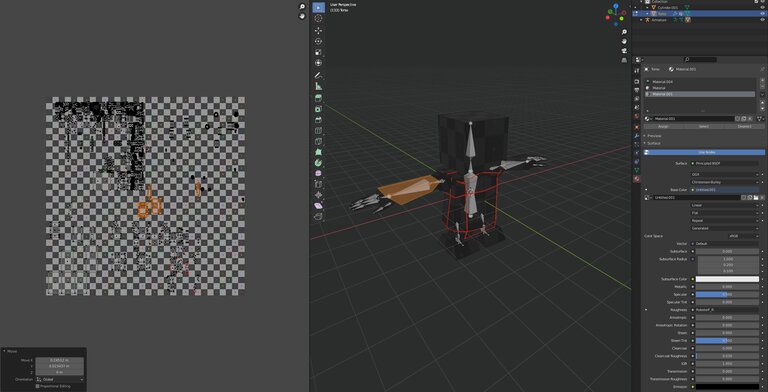Select the Cursor tool
Screen dimensions: 768x392
(318, 18)
